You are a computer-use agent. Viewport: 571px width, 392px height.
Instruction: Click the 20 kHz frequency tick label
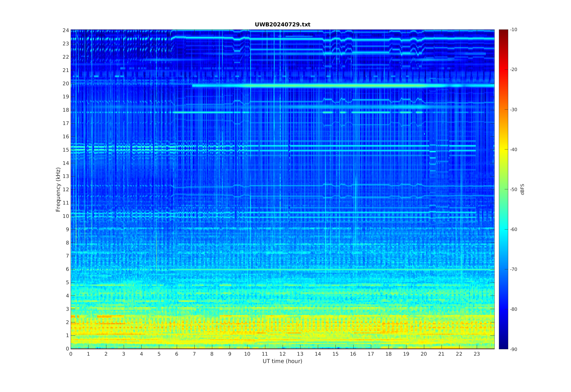66,84
